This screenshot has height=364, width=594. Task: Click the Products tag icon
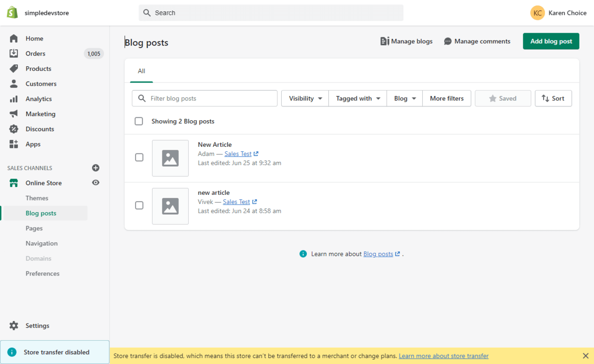(14, 69)
